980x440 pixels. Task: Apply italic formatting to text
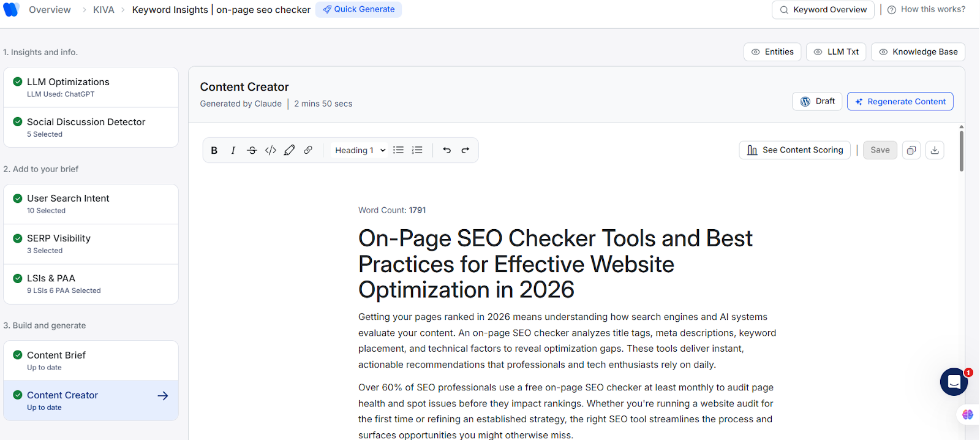[x=233, y=150]
